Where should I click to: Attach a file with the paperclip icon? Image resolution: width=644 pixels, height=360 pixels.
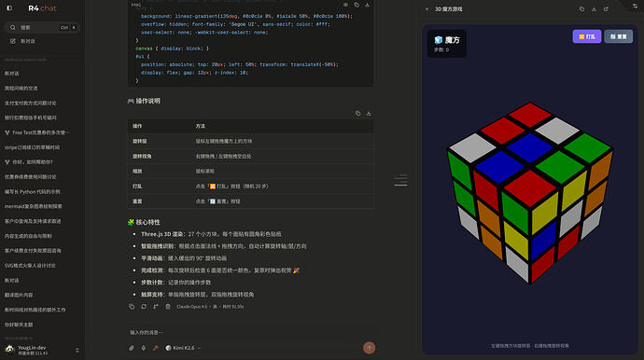point(132,348)
